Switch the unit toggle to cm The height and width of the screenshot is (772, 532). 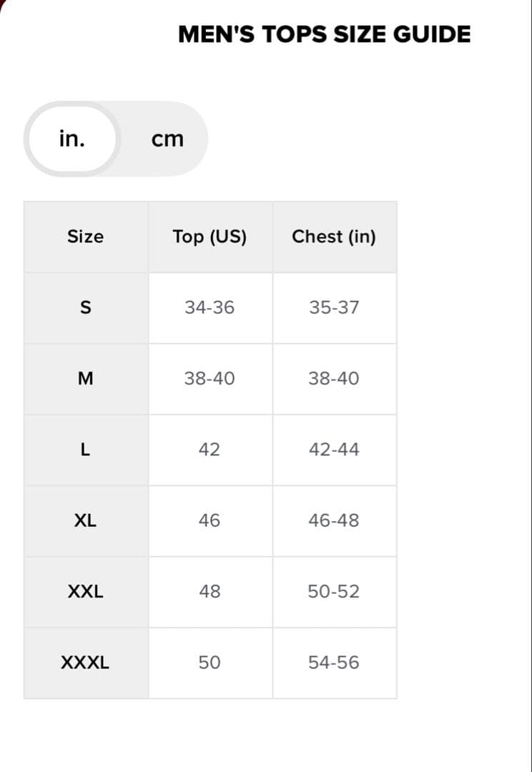click(x=167, y=139)
